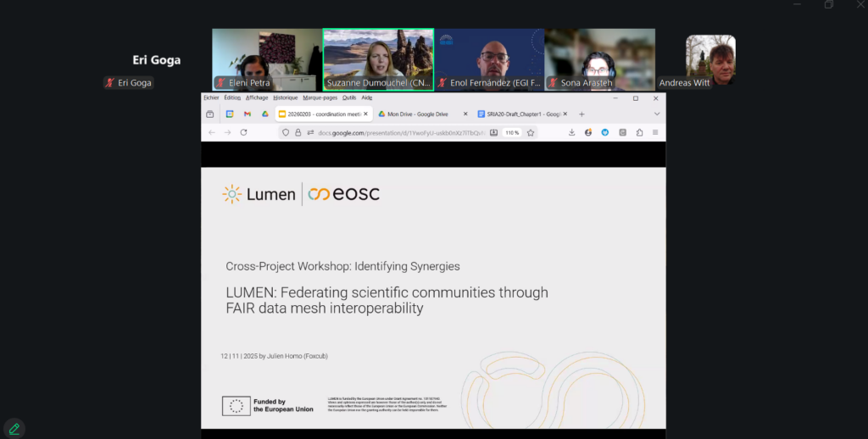Click the extensions puzzle icon
This screenshot has height=439, width=868.
pos(639,132)
